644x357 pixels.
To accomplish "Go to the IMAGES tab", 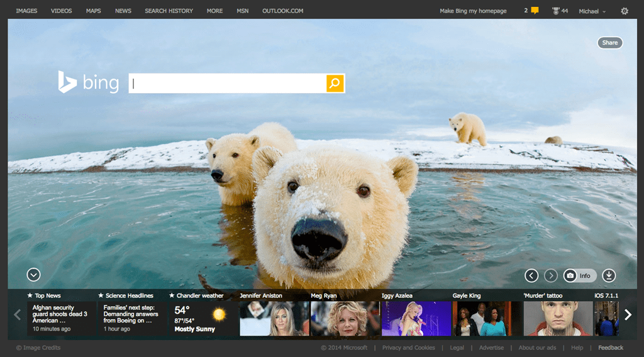I will (26, 11).
